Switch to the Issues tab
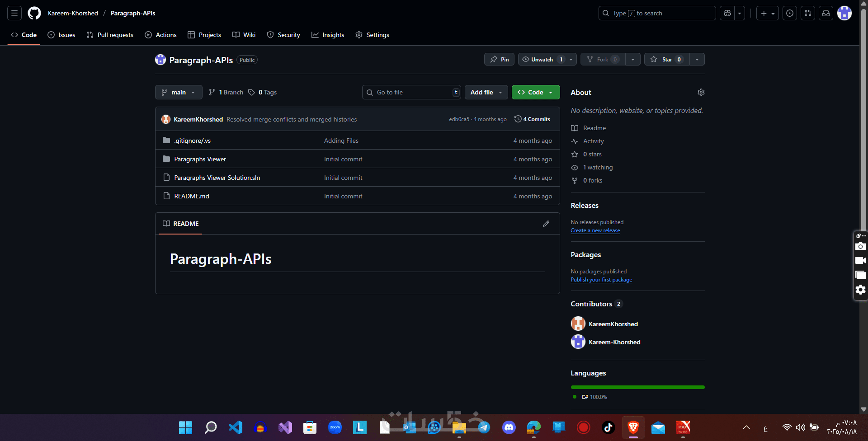The image size is (868, 441). coord(61,35)
